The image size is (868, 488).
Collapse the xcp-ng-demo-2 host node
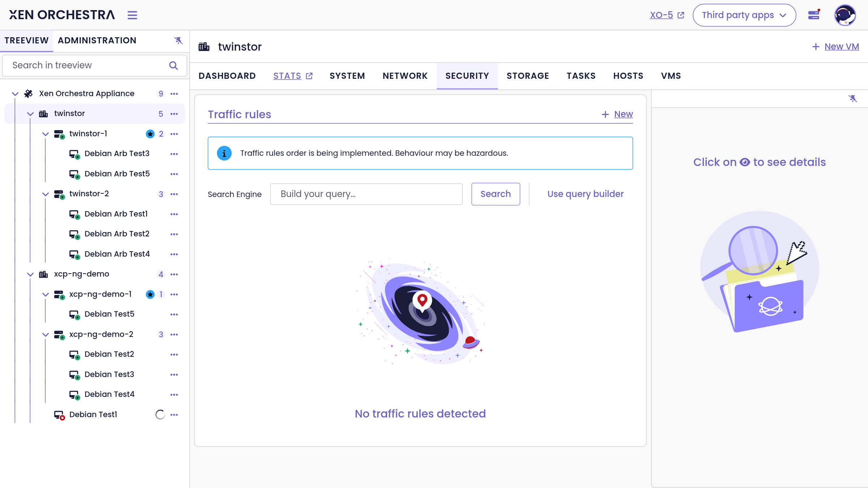[x=46, y=335]
